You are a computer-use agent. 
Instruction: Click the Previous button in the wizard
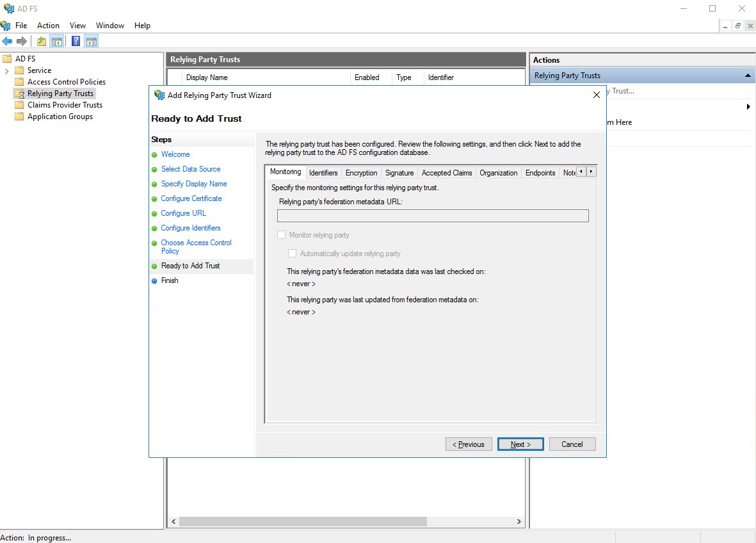[x=469, y=444]
